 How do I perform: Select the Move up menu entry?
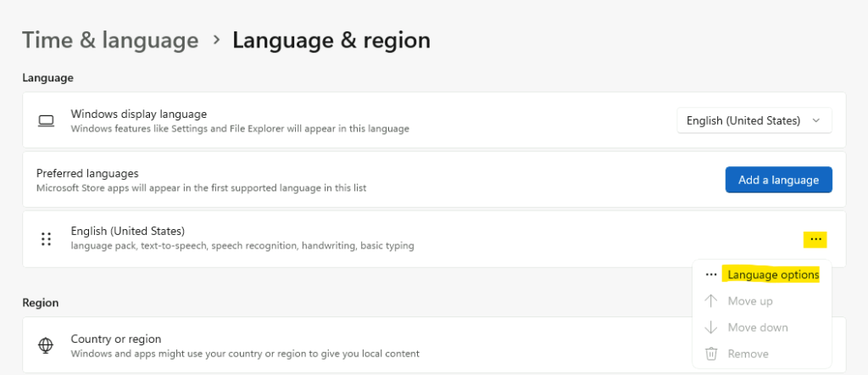point(750,301)
